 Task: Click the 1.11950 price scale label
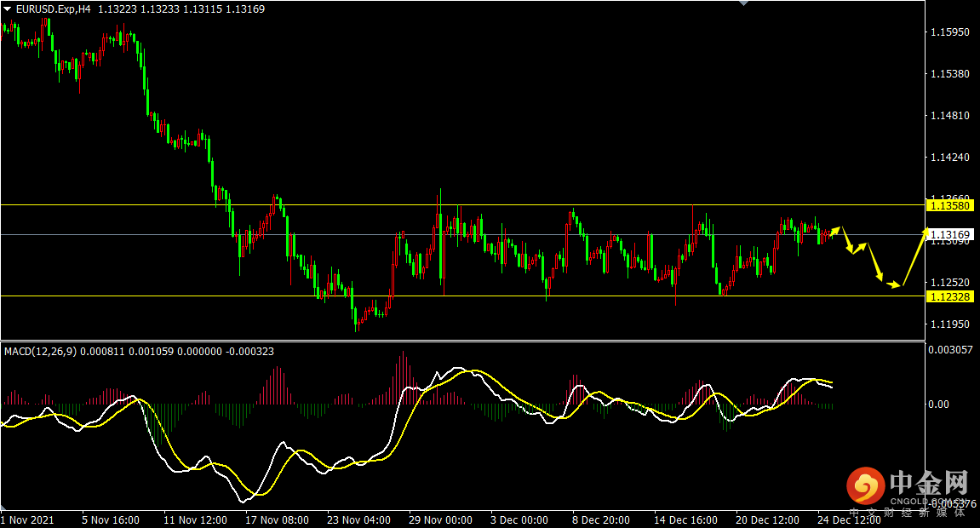pos(950,324)
